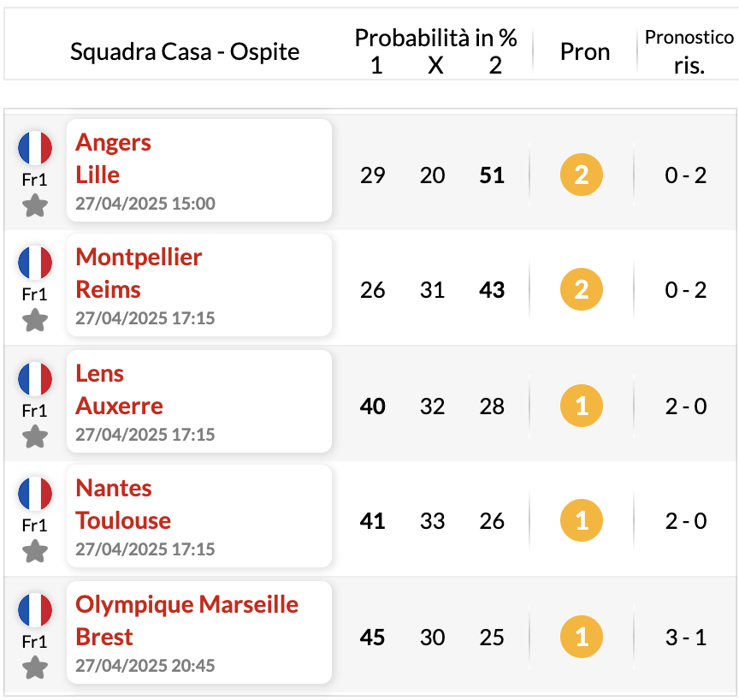Image resolution: width=739 pixels, height=700 pixels.
Task: Mark Nantes vs Toulouse match as favorite
Action: coord(35,551)
